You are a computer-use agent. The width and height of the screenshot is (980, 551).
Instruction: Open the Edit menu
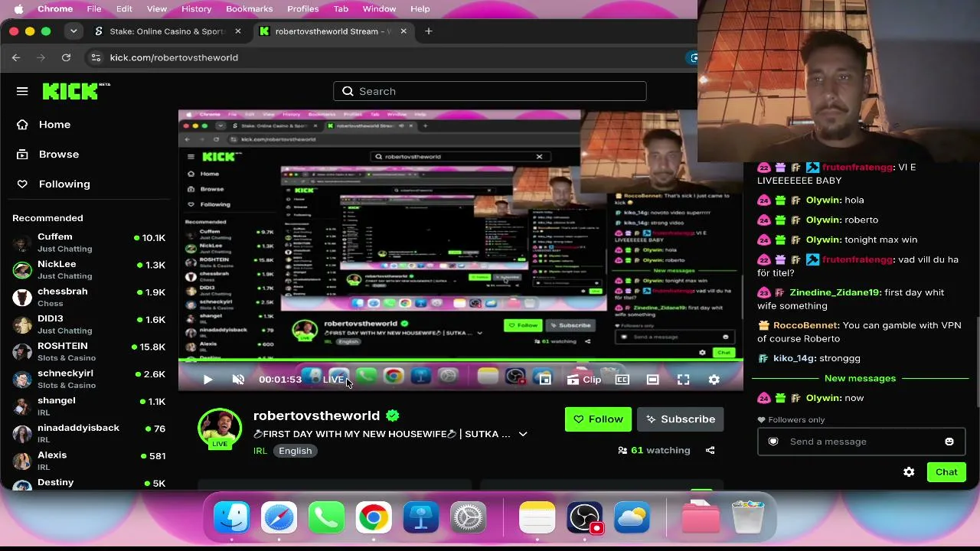pos(124,9)
